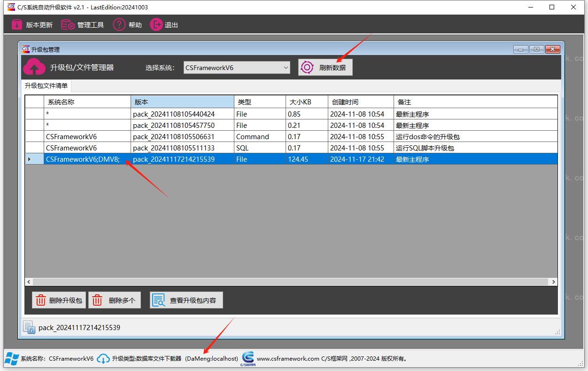
Task: Sort by 大小KB column header
Action: pos(306,102)
